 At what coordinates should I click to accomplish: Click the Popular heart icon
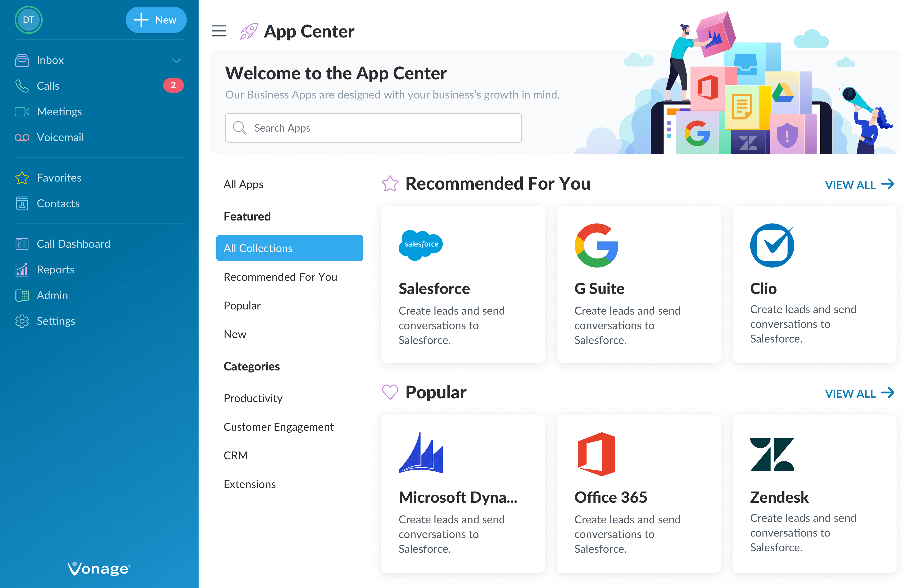[x=390, y=392]
